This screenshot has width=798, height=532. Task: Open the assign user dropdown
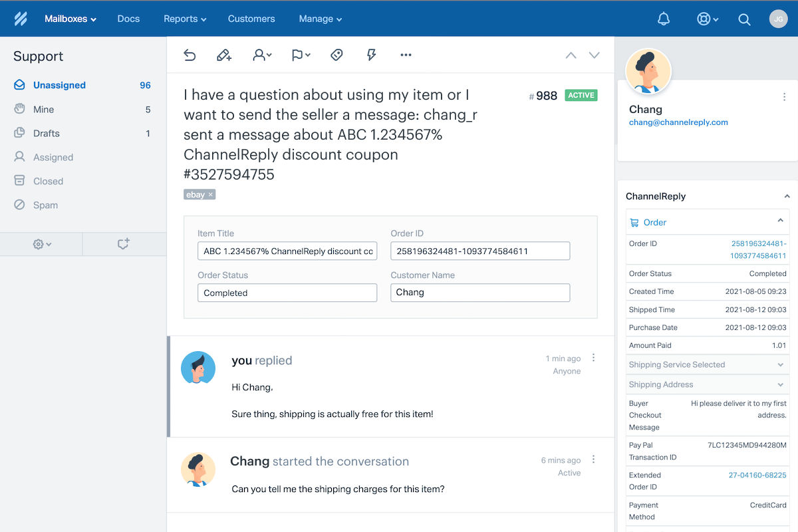click(x=262, y=55)
